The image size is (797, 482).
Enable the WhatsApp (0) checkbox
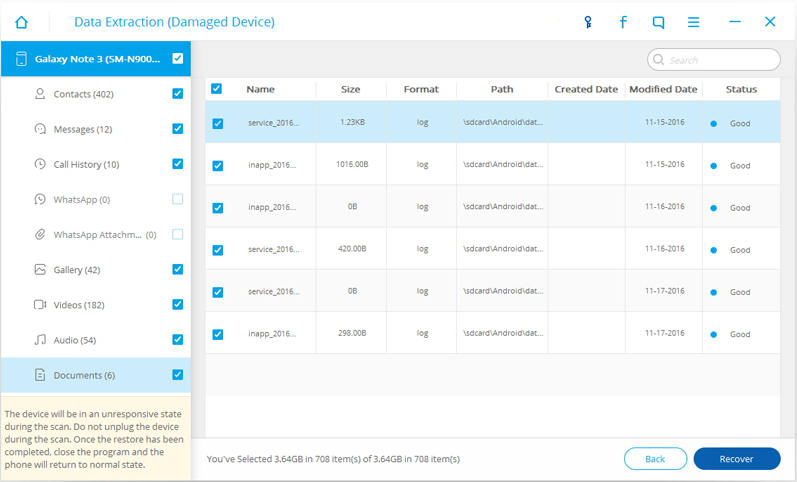[x=177, y=199]
